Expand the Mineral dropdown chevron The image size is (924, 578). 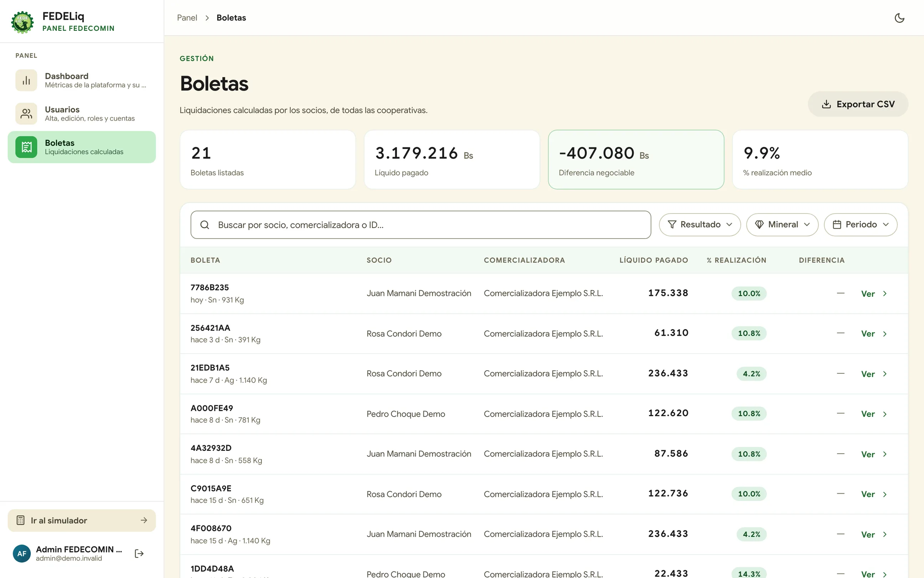[807, 224]
